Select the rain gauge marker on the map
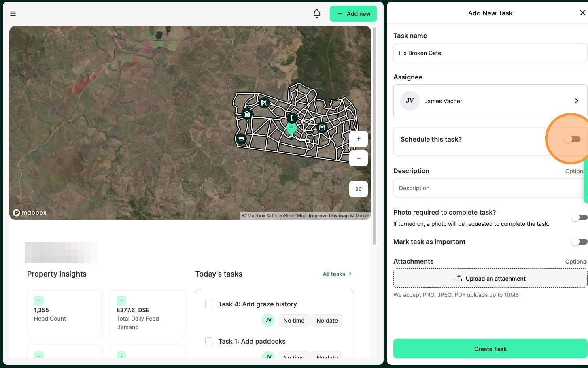The width and height of the screenshot is (588, 368). tap(292, 118)
